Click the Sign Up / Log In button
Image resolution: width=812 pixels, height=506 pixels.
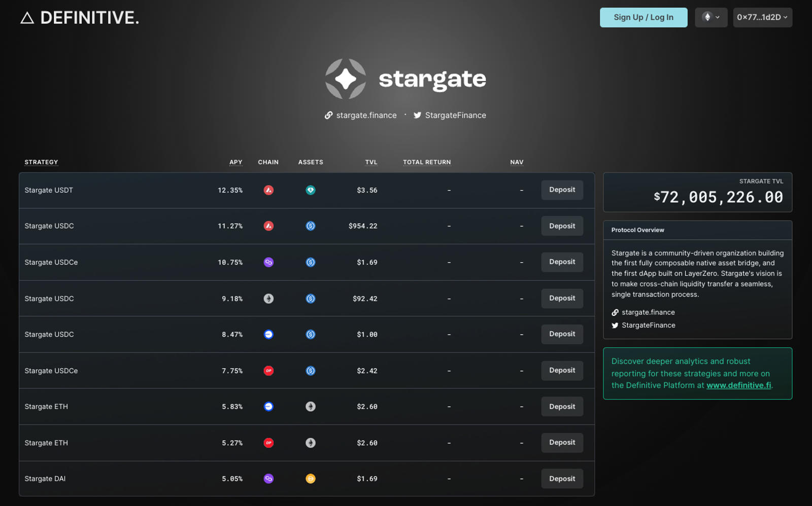644,17
